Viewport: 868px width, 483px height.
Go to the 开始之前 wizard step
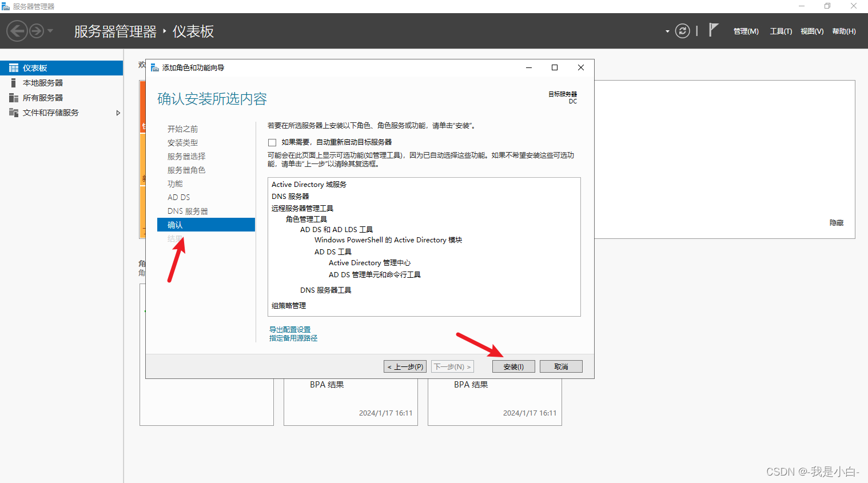click(182, 129)
